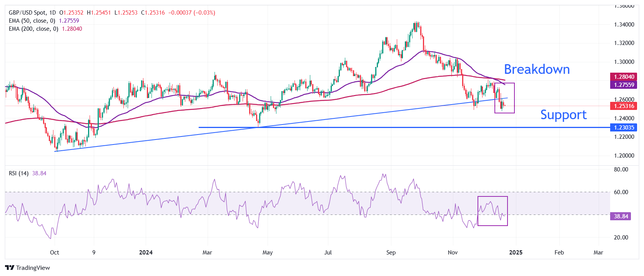The height and width of the screenshot is (276, 644).
Task: Click the Sep label on time axis
Action: [391, 253]
